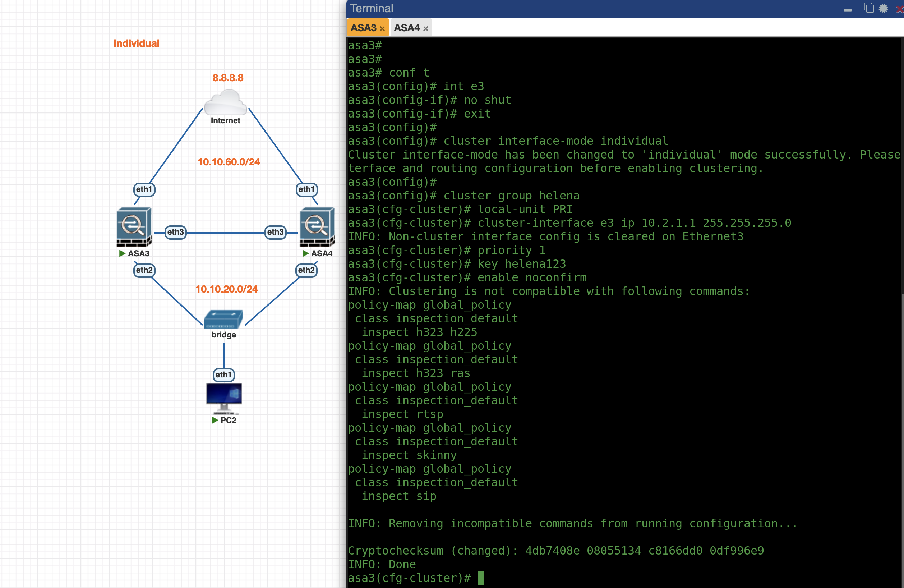Close the ASA4 terminal tab
Screen dimensions: 904x588
[425, 28]
